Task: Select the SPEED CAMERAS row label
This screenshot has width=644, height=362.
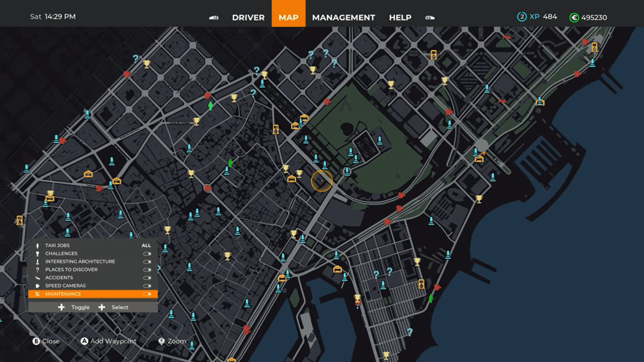Action: [65, 286]
